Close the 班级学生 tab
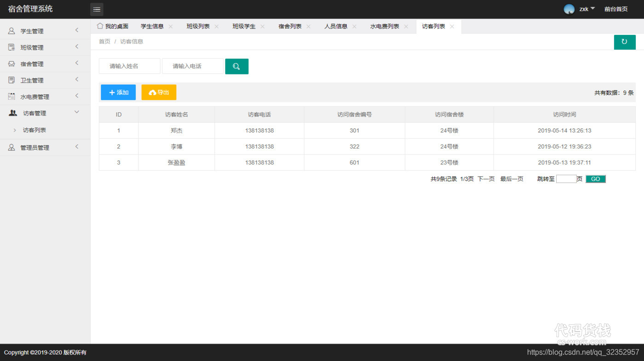The width and height of the screenshot is (644, 361). pyautogui.click(x=263, y=27)
